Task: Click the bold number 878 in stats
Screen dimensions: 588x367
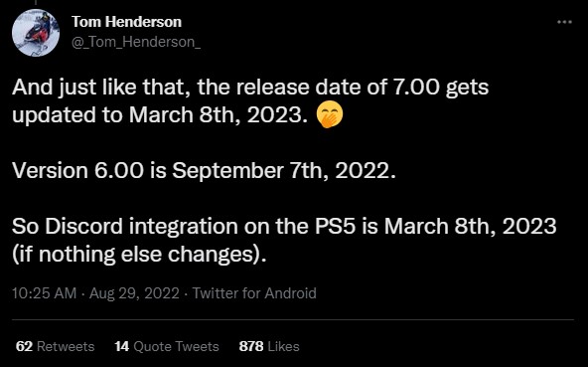Action: (251, 346)
